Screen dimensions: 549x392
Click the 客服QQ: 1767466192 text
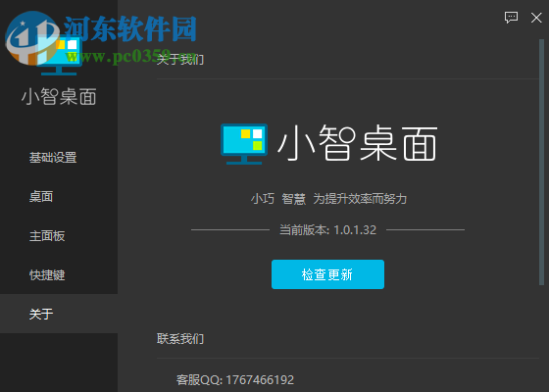235,380
